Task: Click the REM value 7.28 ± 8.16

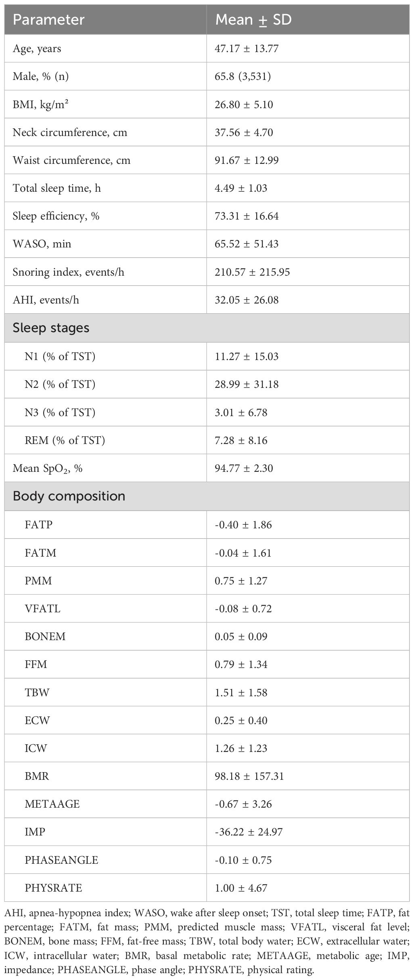Action: click(x=241, y=440)
